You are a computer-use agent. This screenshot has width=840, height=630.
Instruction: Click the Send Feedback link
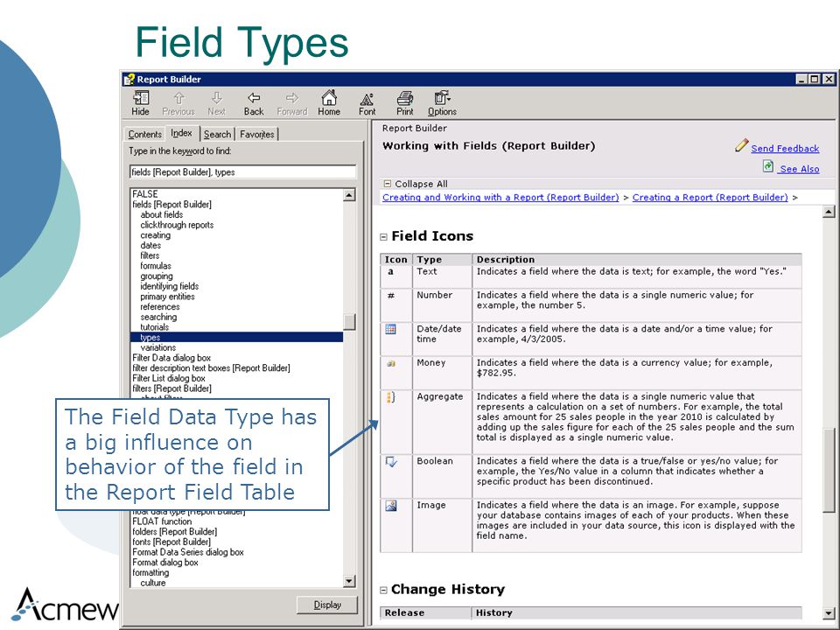point(785,149)
